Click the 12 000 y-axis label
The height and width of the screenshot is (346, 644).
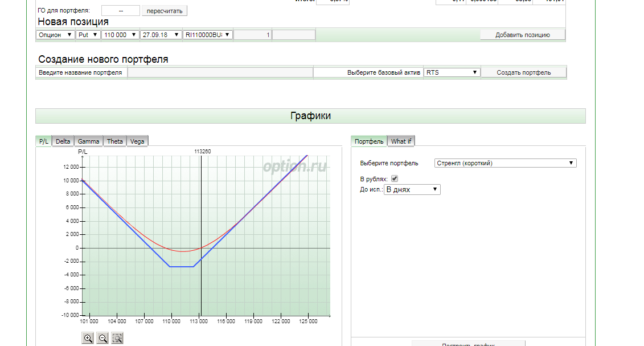pos(71,167)
